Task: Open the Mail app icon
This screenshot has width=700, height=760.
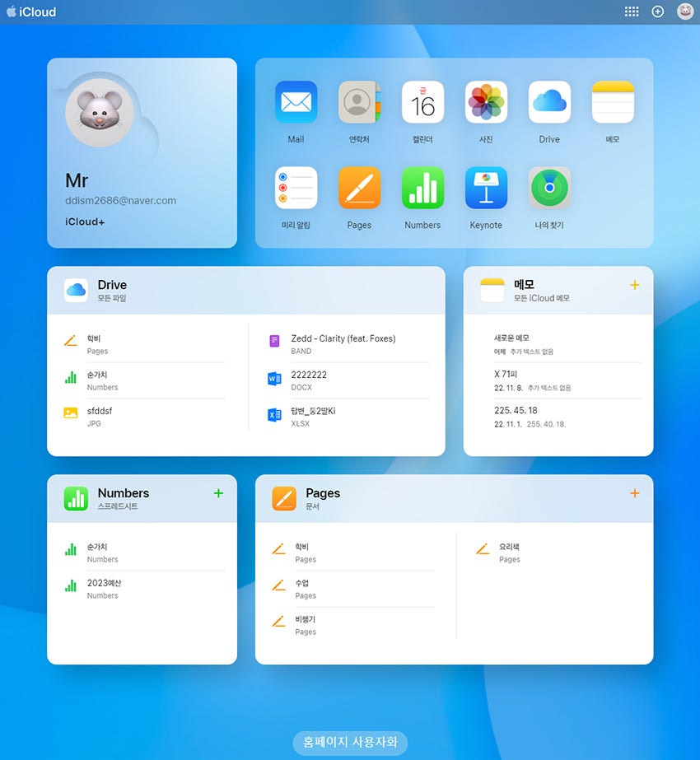Action: coord(296,102)
